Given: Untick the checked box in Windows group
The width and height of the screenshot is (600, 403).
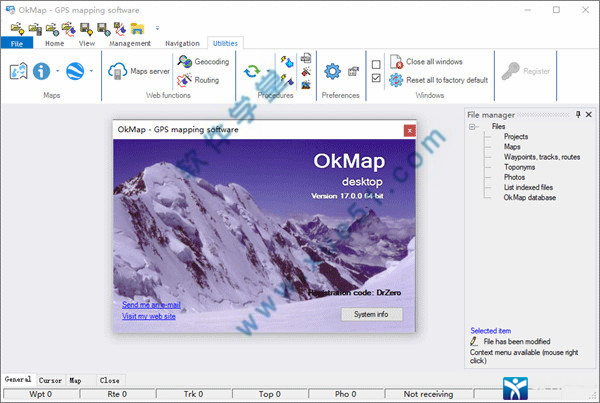Looking at the screenshot, I should [x=376, y=78].
